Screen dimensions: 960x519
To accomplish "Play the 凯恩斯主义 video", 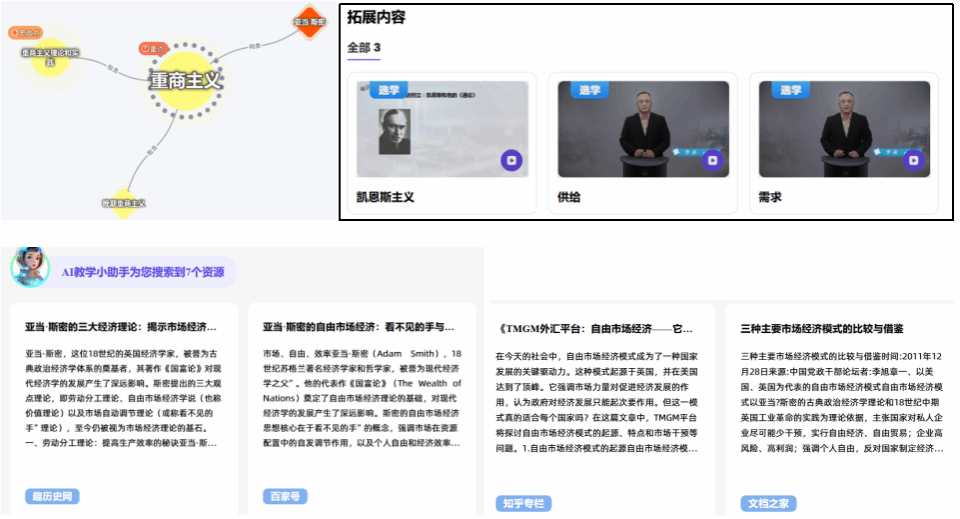I will point(511,159).
